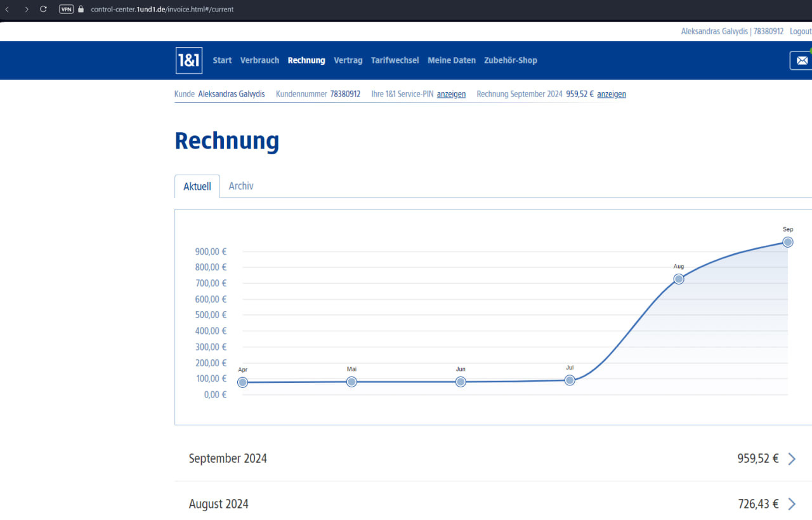Click the 900,00 € axis label
Image resolution: width=812 pixels, height=520 pixels.
[x=211, y=251]
